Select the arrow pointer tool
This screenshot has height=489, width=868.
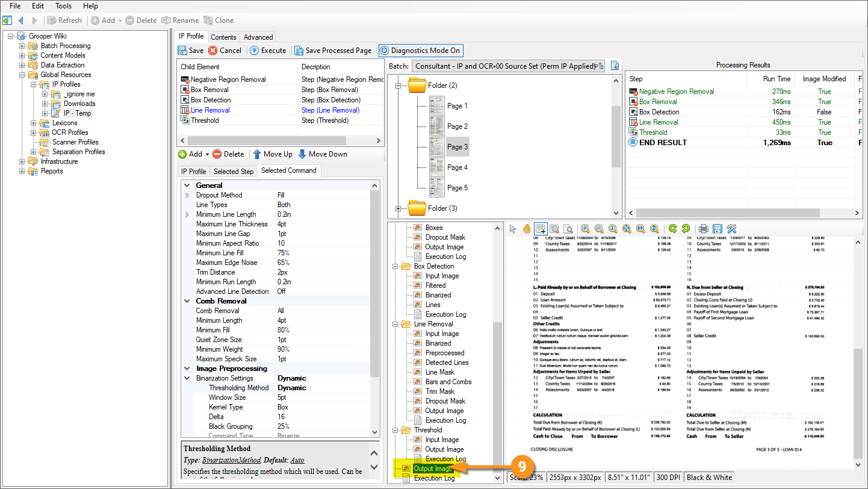pyautogui.click(x=513, y=229)
